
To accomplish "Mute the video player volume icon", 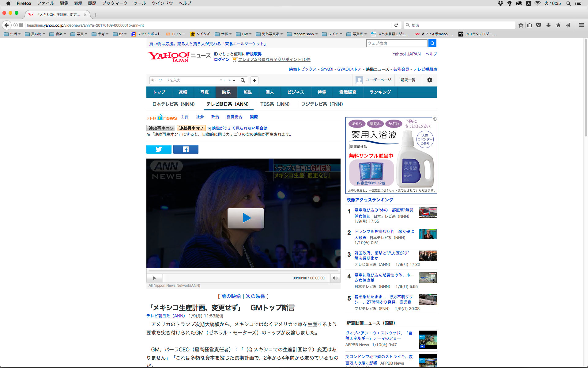I will pos(335,278).
